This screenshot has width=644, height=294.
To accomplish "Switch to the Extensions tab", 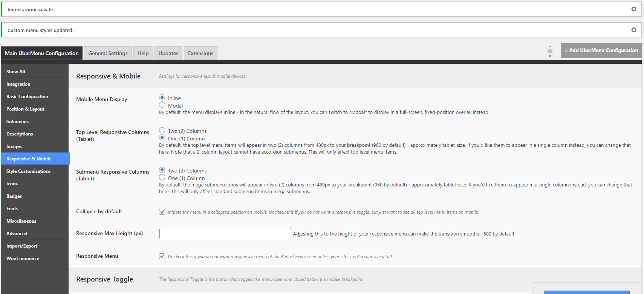I will pyautogui.click(x=200, y=53).
